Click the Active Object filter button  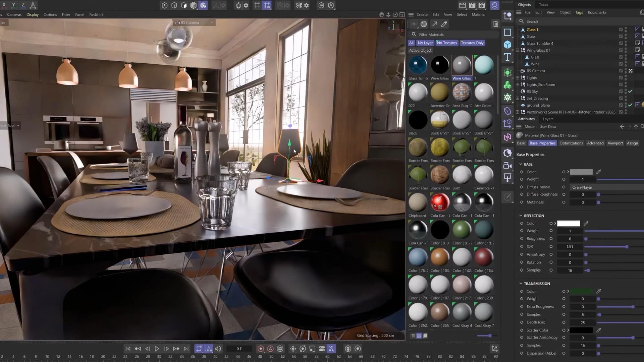point(420,50)
